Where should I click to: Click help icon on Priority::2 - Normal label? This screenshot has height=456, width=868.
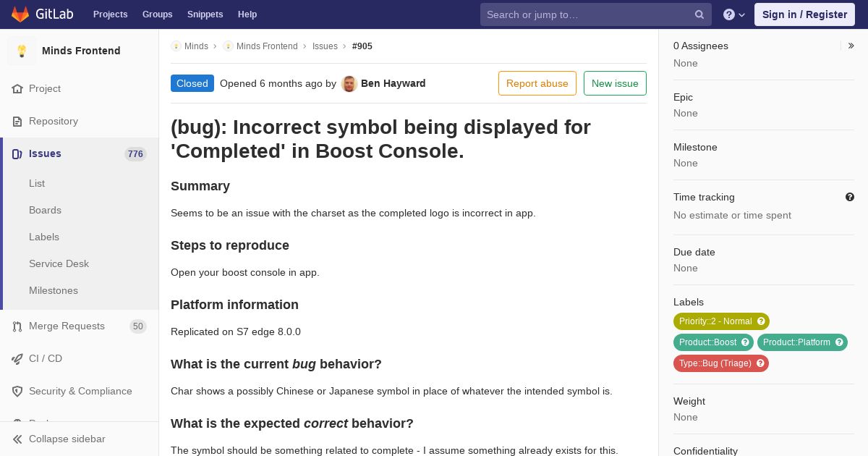point(761,321)
